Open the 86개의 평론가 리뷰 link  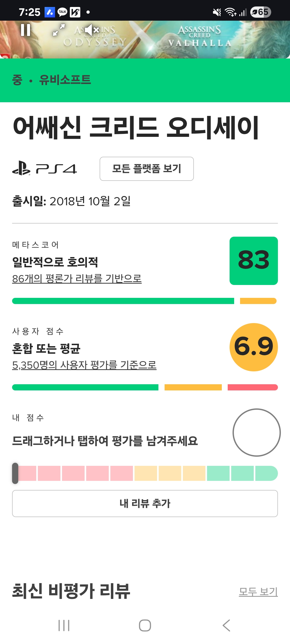coord(77,279)
